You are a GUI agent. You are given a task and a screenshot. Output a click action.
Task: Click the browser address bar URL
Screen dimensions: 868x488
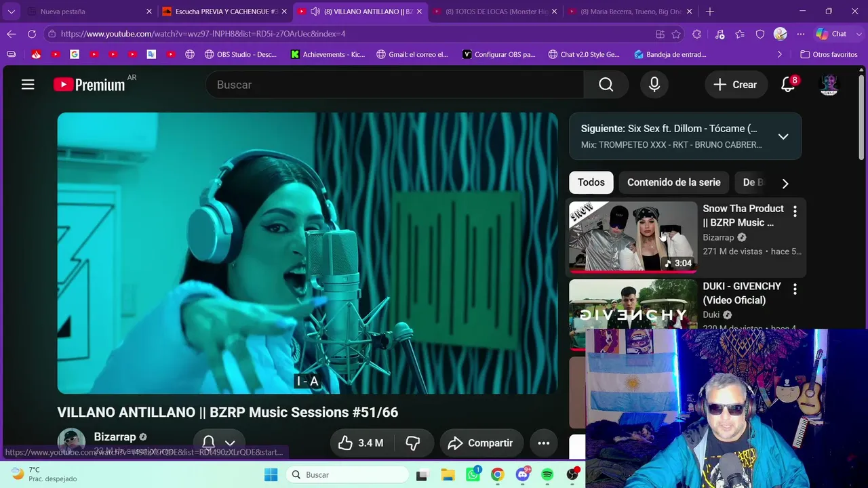[203, 34]
